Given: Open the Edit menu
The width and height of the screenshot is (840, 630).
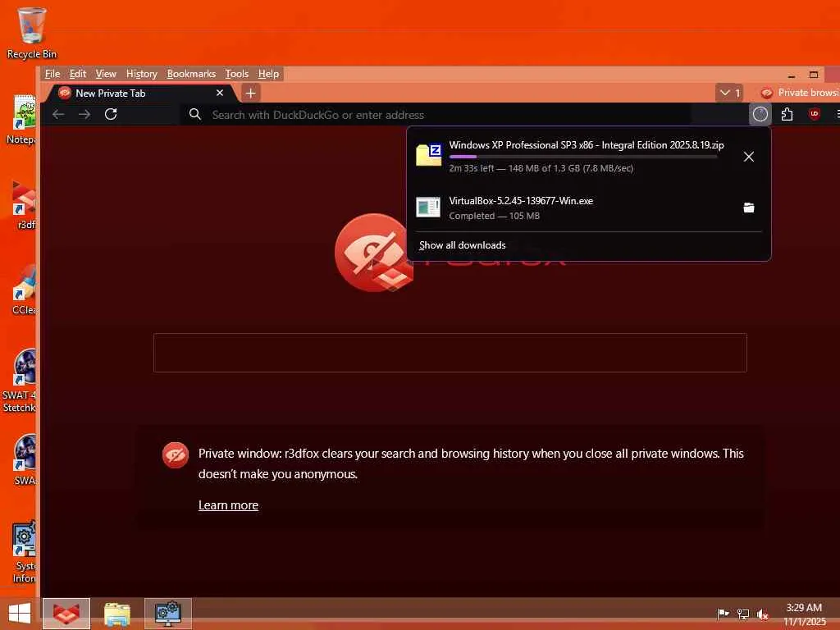Looking at the screenshot, I should pyautogui.click(x=78, y=73).
